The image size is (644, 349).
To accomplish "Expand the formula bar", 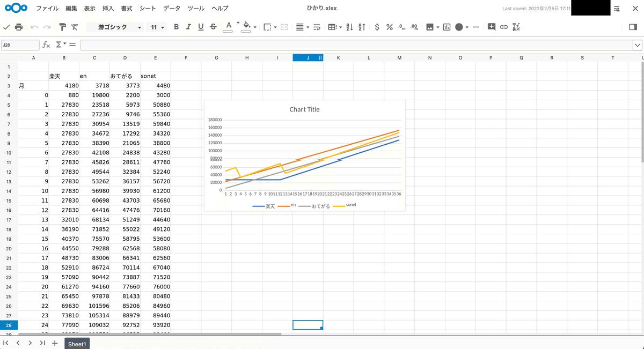I will click(x=638, y=45).
